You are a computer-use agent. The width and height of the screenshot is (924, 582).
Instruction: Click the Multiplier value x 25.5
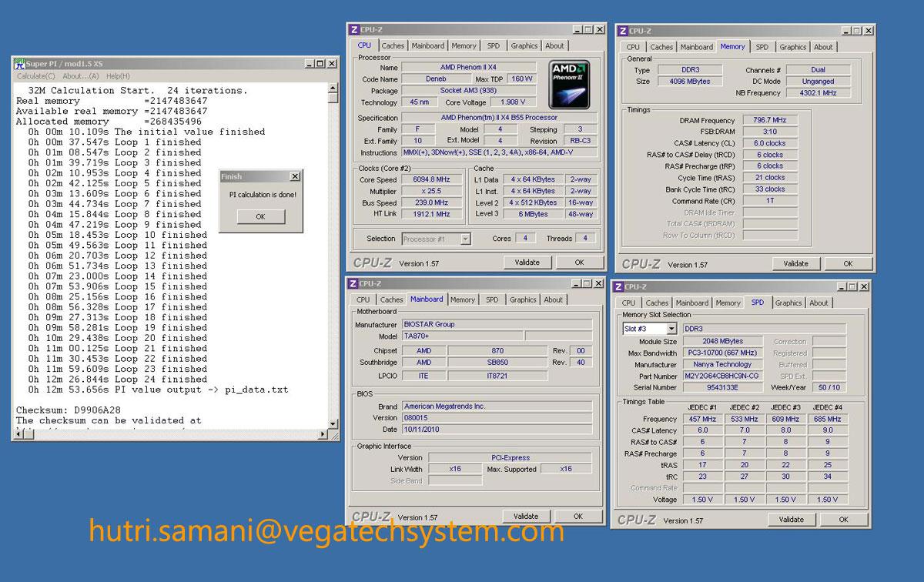click(432, 191)
